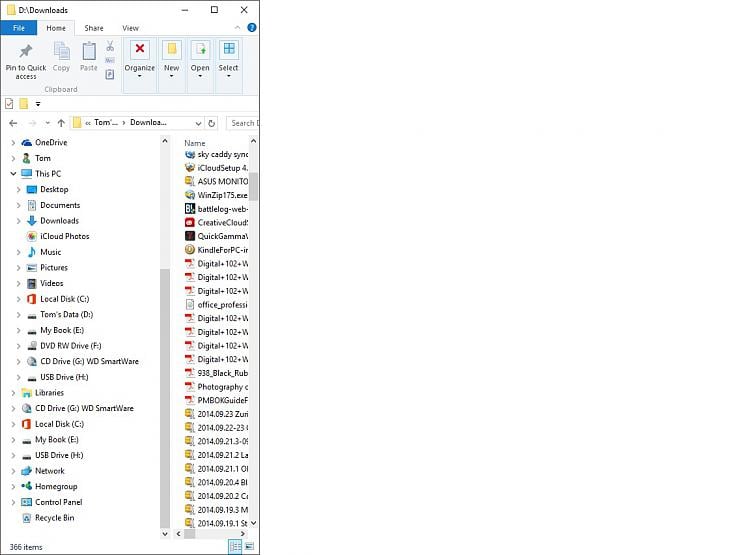The image size is (750, 555).
Task: Click the WinZip175.exe file icon
Action: point(190,195)
